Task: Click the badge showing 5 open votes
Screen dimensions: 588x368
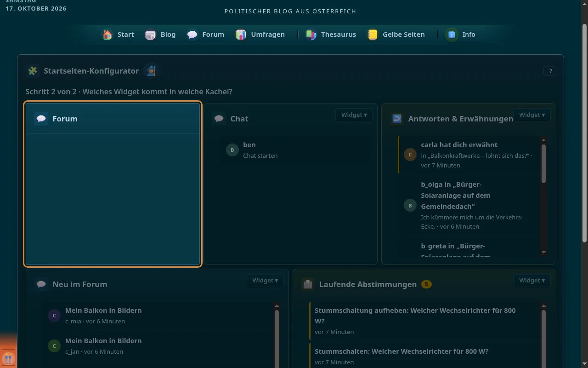Action: 426,284
